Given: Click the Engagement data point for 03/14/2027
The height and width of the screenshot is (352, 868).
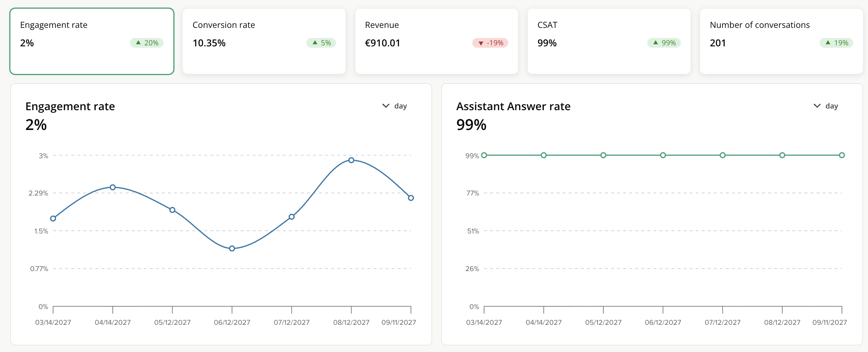Looking at the screenshot, I should coord(53,218).
